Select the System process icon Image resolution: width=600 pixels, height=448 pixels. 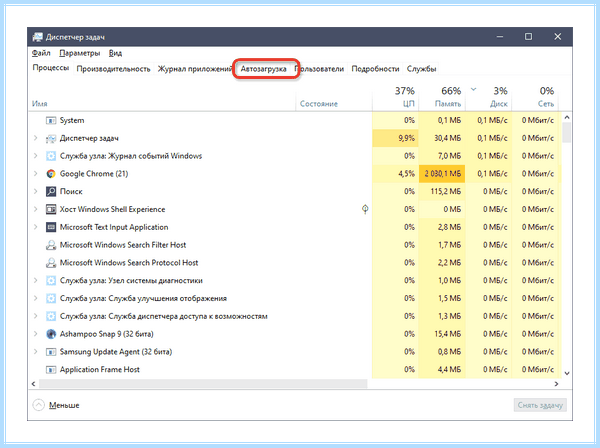[x=51, y=121]
